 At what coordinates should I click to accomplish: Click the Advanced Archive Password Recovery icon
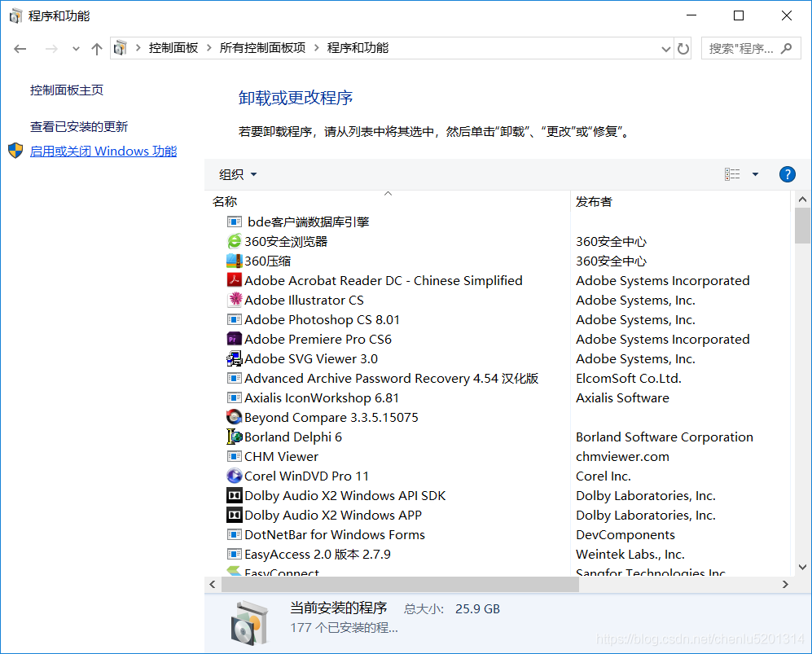click(234, 378)
